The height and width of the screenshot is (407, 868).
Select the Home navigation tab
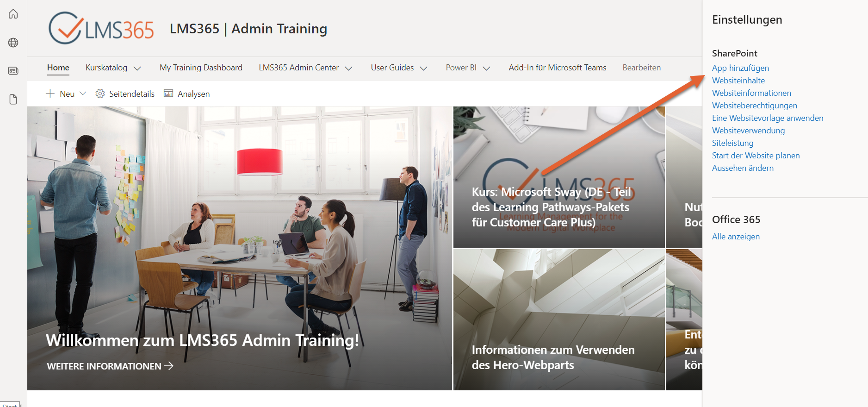tap(58, 68)
